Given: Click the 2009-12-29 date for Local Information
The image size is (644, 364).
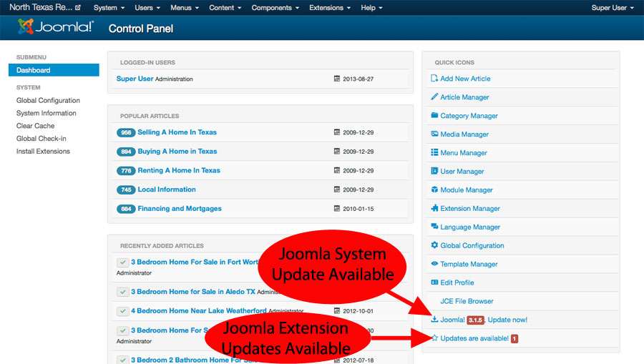Looking at the screenshot, I should coord(358,190).
